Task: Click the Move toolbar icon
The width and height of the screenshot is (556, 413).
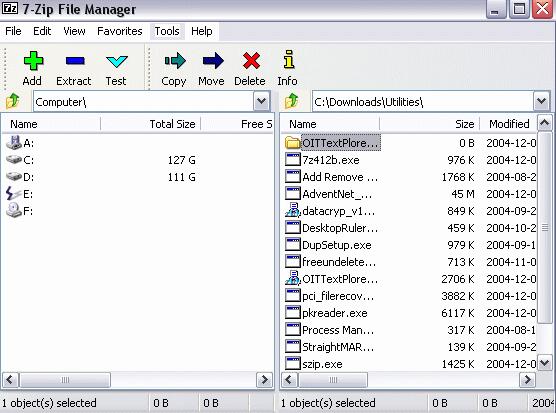Action: 213,61
